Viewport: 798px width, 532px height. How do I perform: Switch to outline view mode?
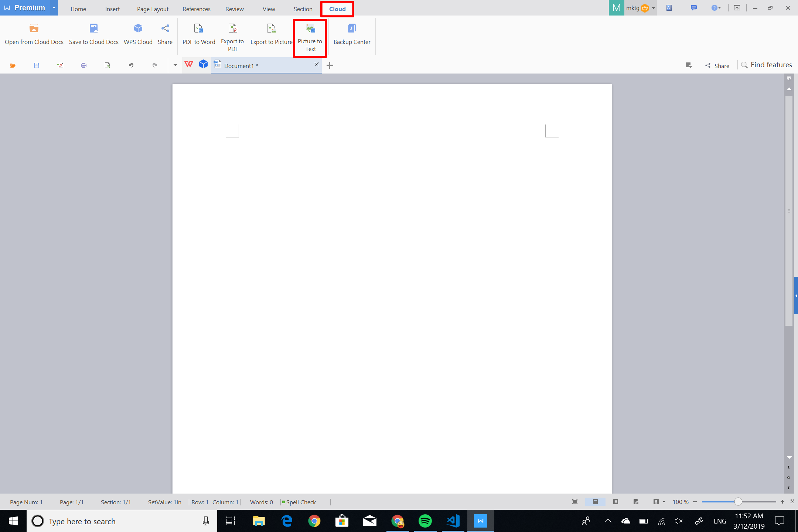[616, 502]
